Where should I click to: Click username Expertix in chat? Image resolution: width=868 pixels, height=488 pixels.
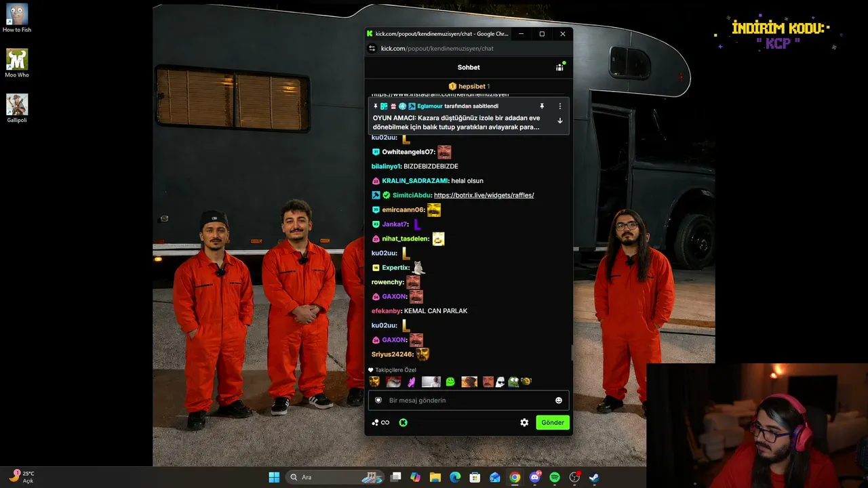(396, 268)
